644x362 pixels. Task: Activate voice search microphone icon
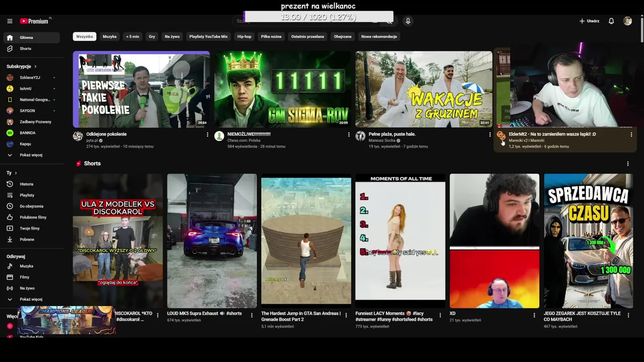408,21
